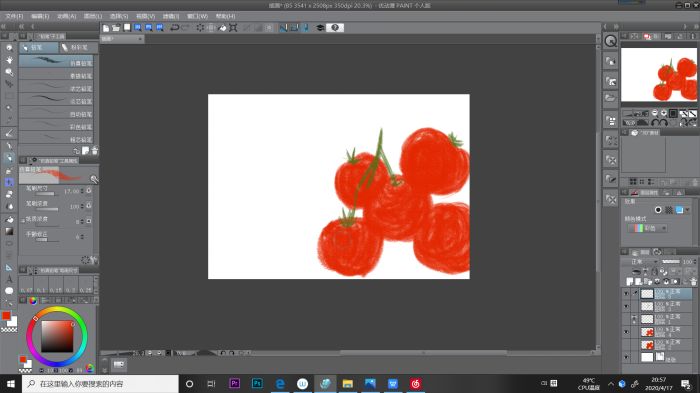Click the Scale/Rotate transform icon in toolbar
Viewport: 700px width, 393px height.
(233, 28)
